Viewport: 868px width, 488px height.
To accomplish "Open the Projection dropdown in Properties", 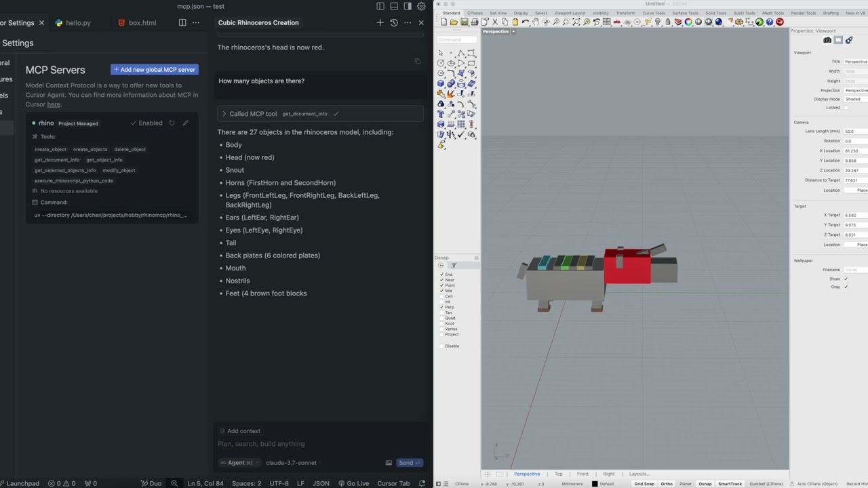I will coord(856,90).
